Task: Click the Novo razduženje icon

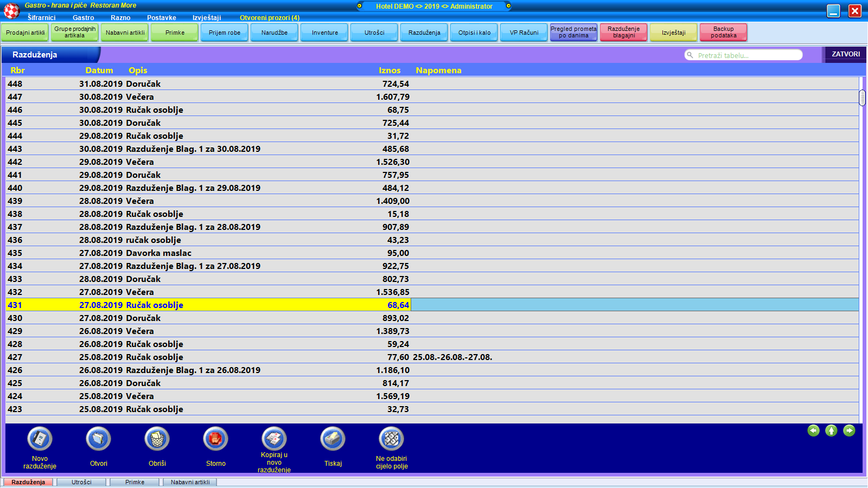Action: tap(40, 439)
